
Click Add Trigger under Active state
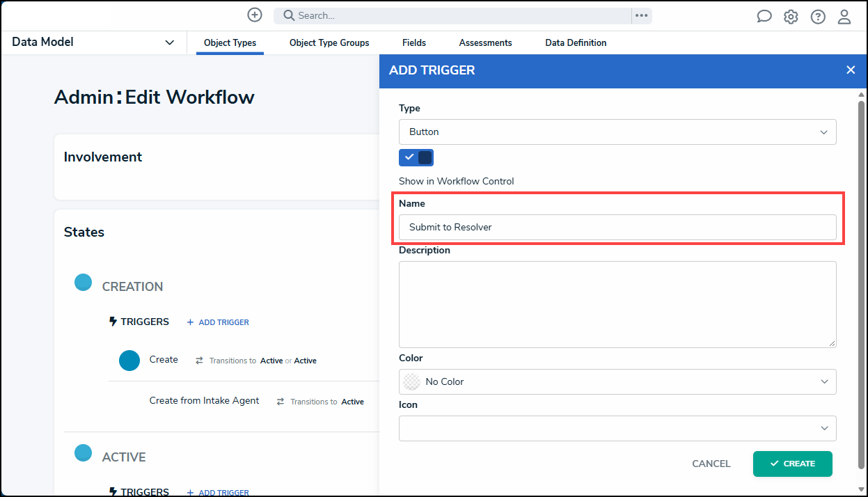pos(218,493)
